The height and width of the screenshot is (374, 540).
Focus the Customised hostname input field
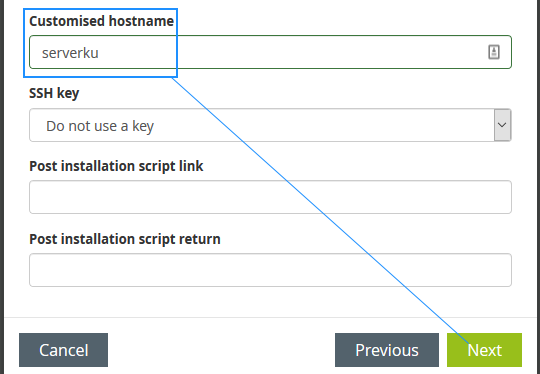[x=270, y=52]
